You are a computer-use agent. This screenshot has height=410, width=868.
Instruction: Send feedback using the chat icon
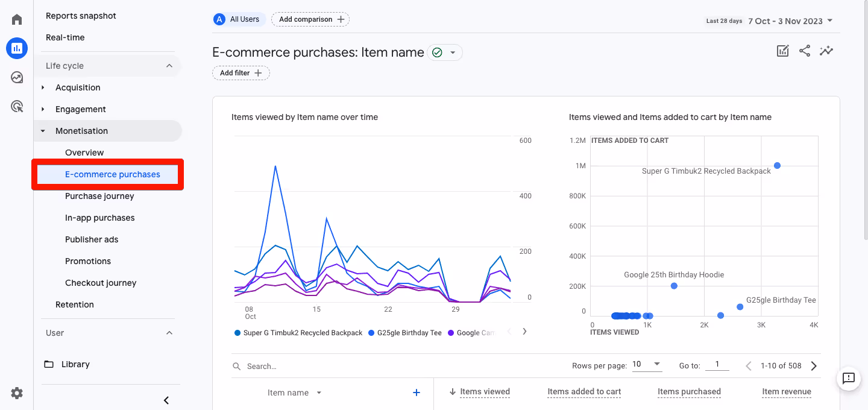pos(848,379)
